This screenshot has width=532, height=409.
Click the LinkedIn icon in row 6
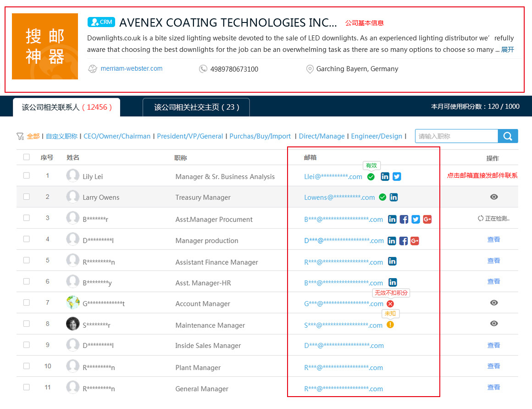point(393,283)
